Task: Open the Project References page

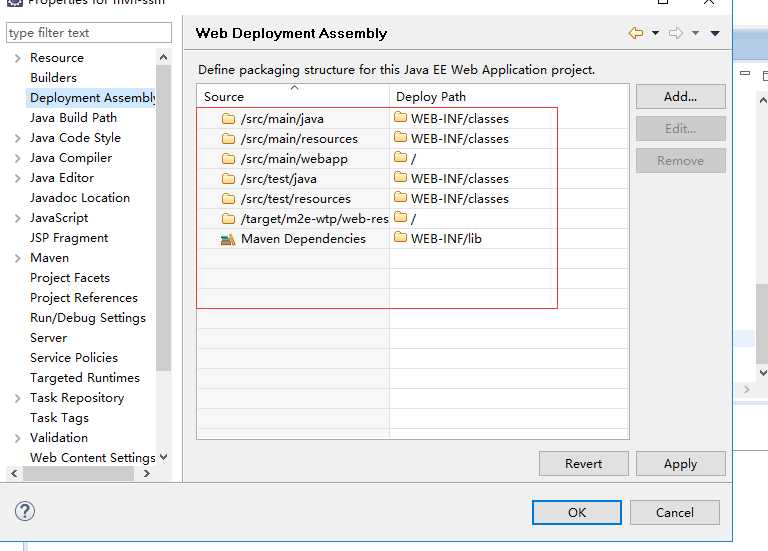Action: (84, 298)
